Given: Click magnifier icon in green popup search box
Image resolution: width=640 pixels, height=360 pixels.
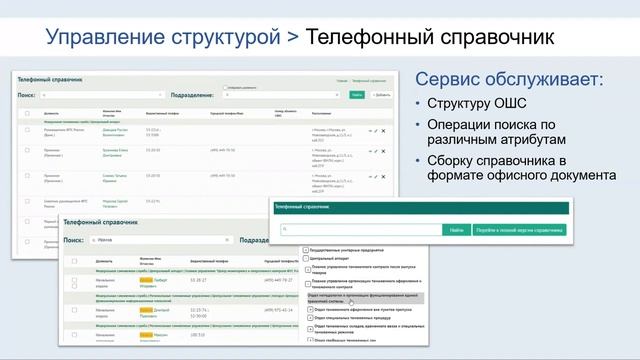Looking at the screenshot, I should click(285, 229).
